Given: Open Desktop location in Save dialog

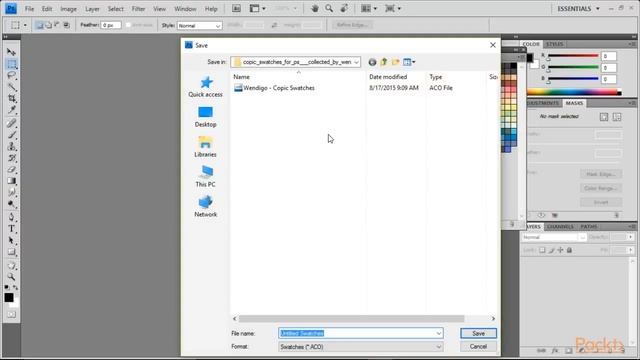Looking at the screenshot, I should click(x=205, y=117).
